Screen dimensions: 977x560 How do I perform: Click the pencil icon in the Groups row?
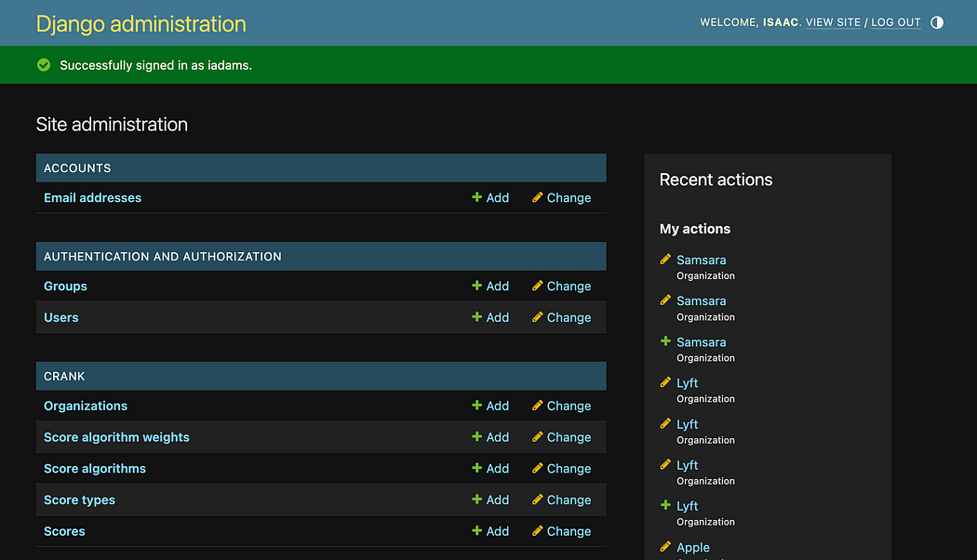(537, 286)
